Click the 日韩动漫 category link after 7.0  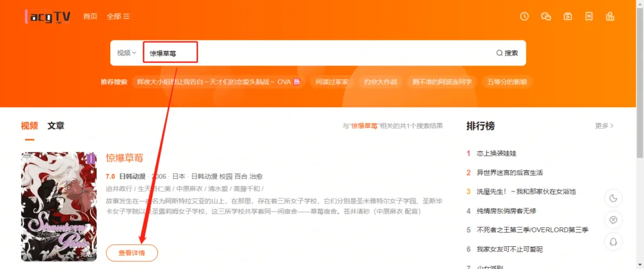[x=132, y=176]
